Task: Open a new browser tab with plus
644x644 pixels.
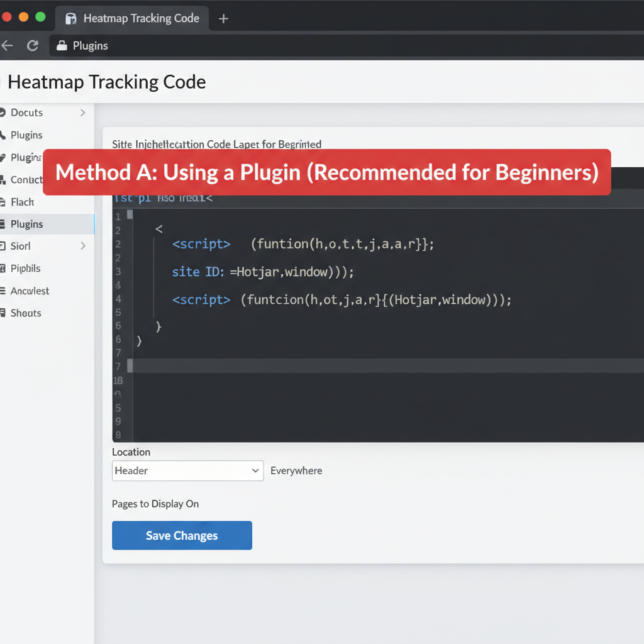Action: coord(223,18)
